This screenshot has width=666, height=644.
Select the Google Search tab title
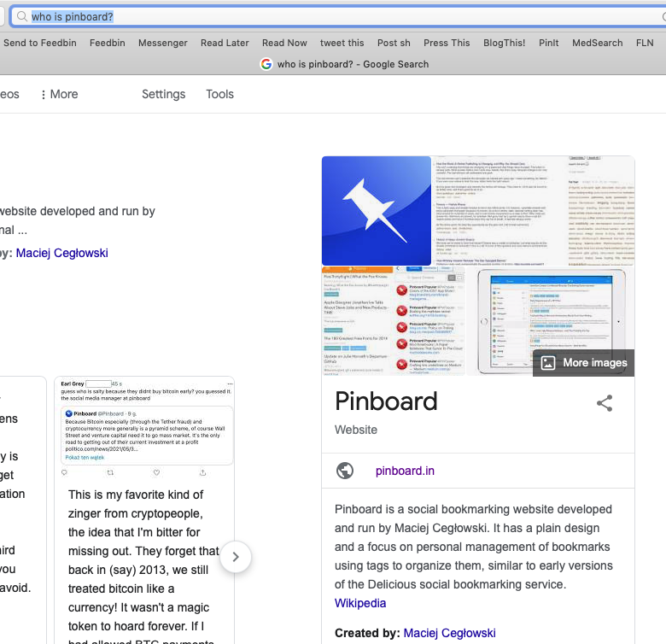click(x=353, y=64)
